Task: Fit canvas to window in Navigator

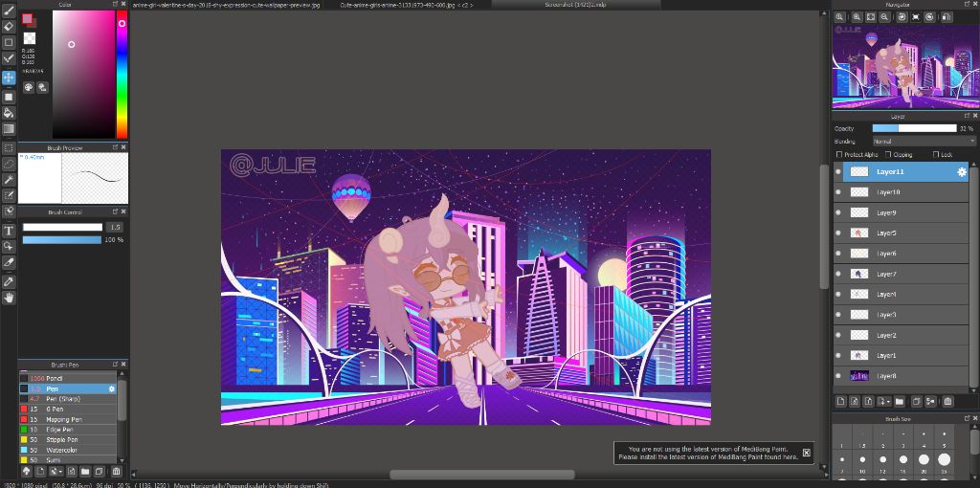Action: [871, 17]
